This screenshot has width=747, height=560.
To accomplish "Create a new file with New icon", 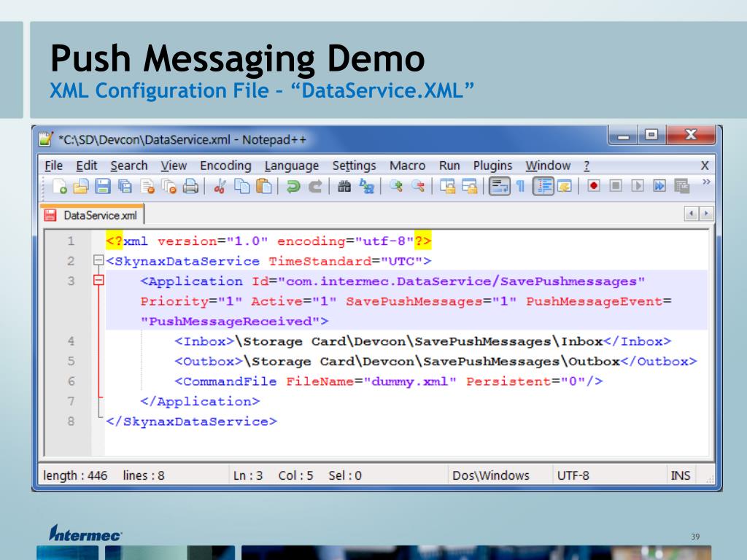I will tap(60, 186).
